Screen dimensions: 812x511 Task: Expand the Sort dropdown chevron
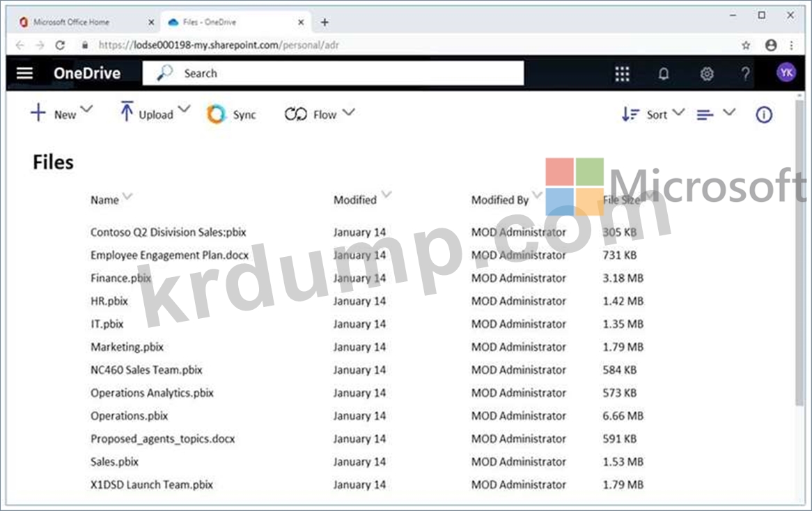678,112
